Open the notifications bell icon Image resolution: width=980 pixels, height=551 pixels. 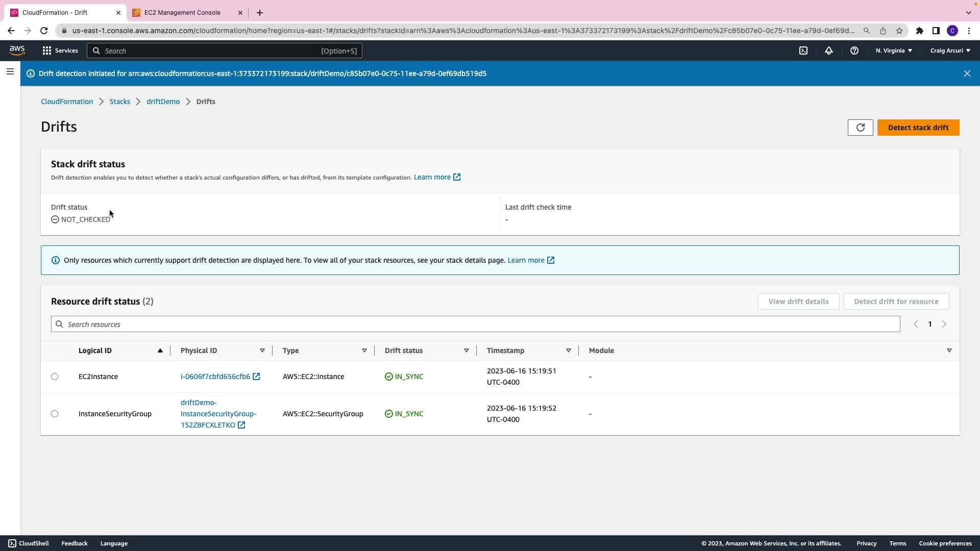point(829,51)
